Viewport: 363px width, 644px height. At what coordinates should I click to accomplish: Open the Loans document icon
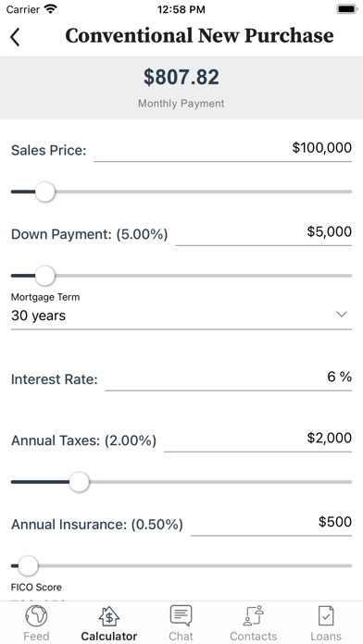click(326, 616)
